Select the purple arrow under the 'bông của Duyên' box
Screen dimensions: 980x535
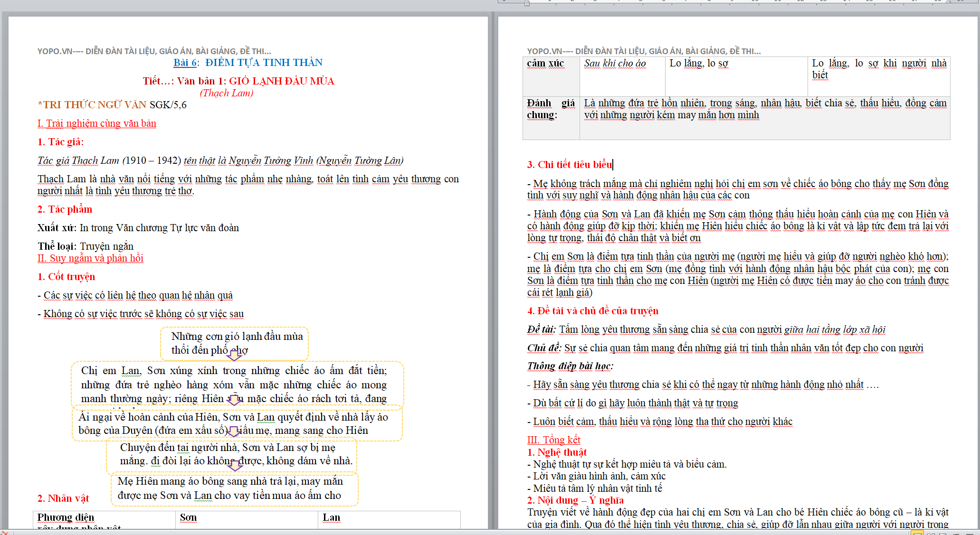(234, 432)
